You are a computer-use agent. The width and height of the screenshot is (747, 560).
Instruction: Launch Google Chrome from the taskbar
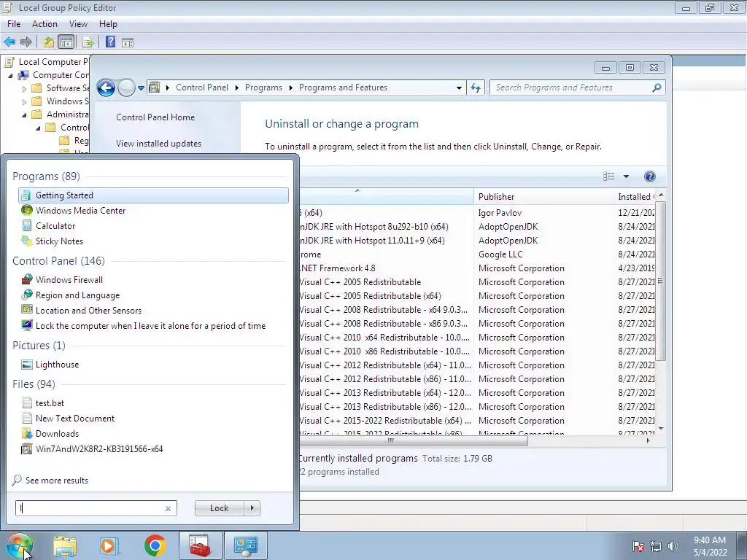click(x=155, y=545)
